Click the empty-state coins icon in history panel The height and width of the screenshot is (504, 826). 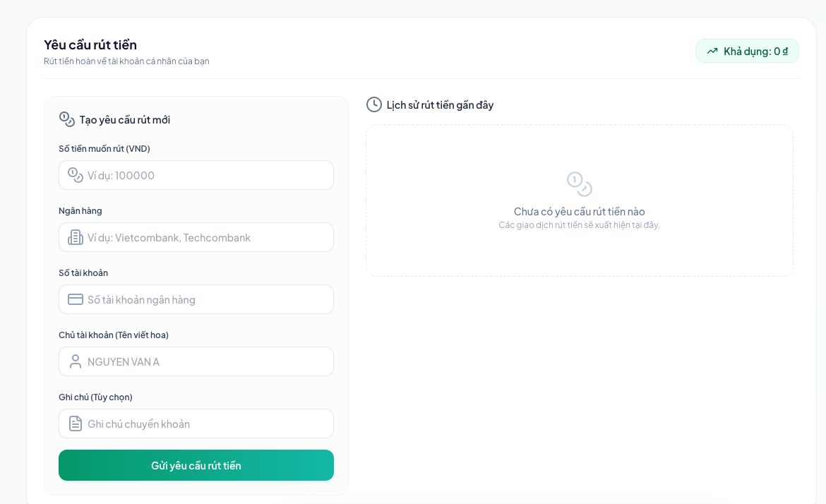(x=580, y=184)
